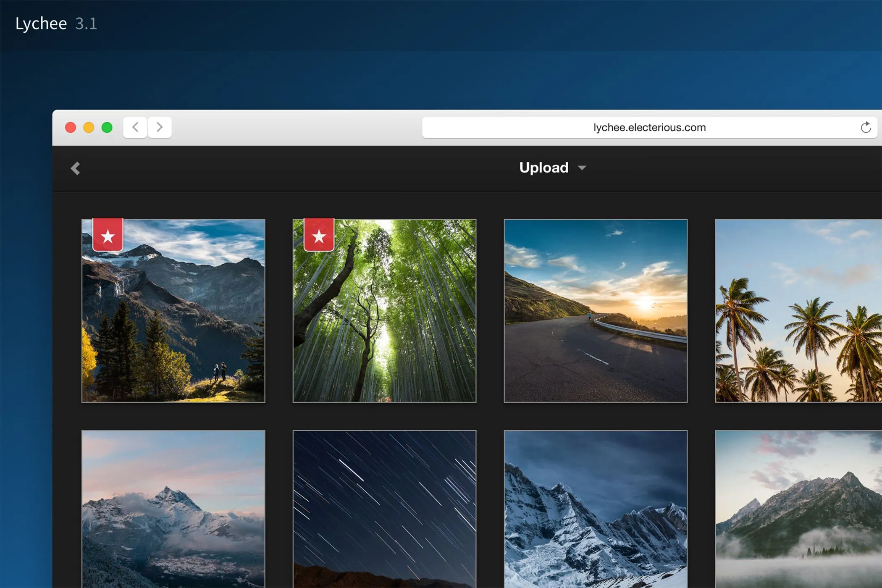This screenshot has height=588, width=882.
Task: Open the dark snowy ridges photo
Action: 596,509
